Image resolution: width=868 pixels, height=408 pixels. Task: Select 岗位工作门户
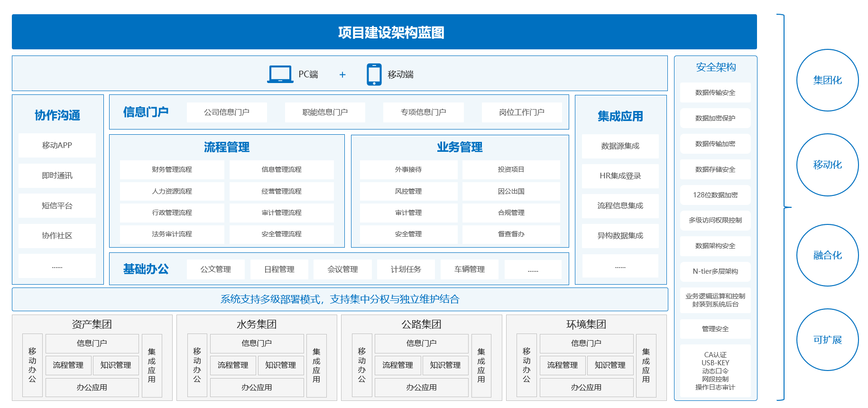coord(522,112)
